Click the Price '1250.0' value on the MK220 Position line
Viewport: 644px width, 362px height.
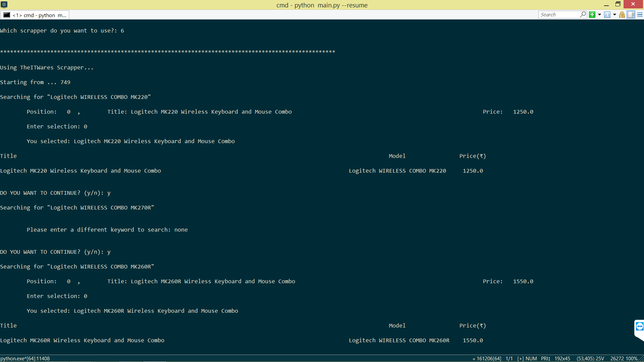(x=523, y=112)
